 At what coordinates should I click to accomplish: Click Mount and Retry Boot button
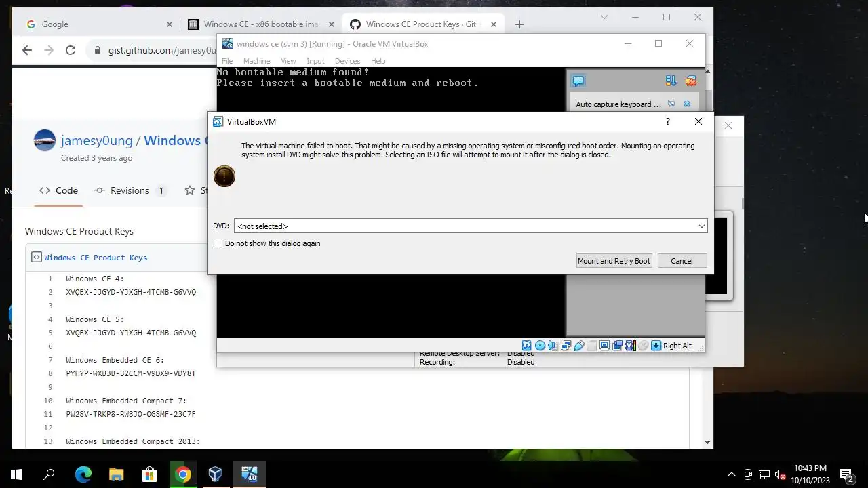(x=614, y=261)
